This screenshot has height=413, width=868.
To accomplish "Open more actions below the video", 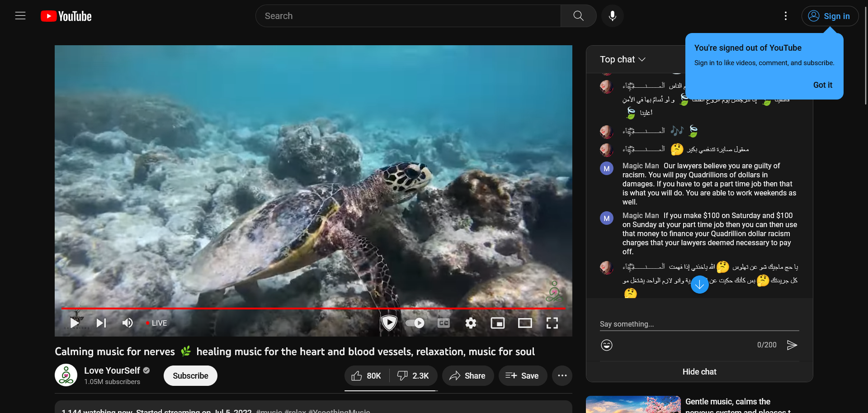I will click(x=562, y=376).
